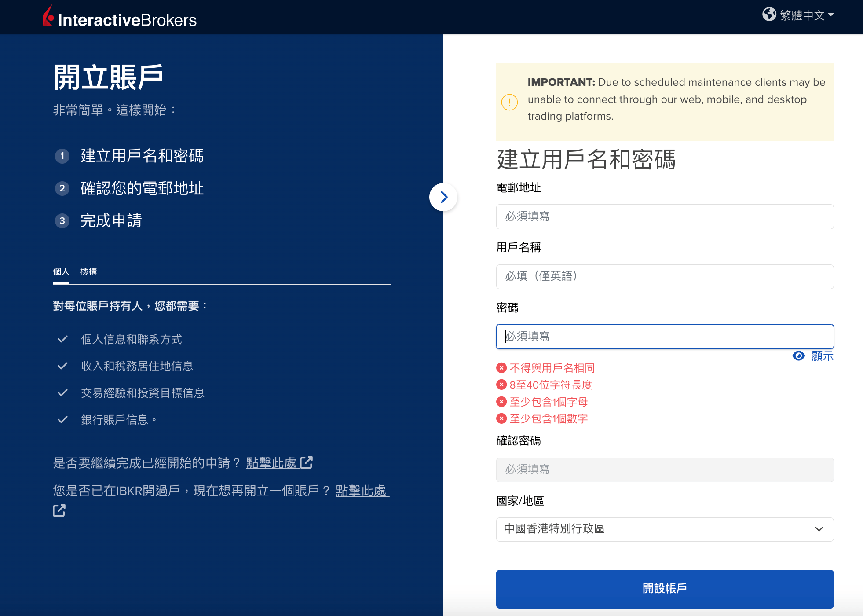This screenshot has width=863, height=616.
Task: Click the IMPORTANT maintenance notice text
Action: pos(677,99)
